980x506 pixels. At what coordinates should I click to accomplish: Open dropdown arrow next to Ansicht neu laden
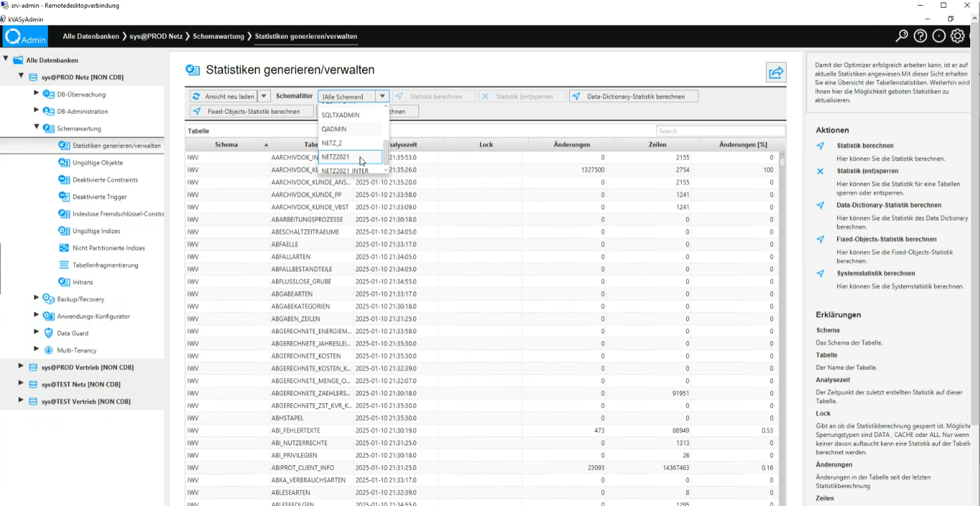click(x=263, y=96)
